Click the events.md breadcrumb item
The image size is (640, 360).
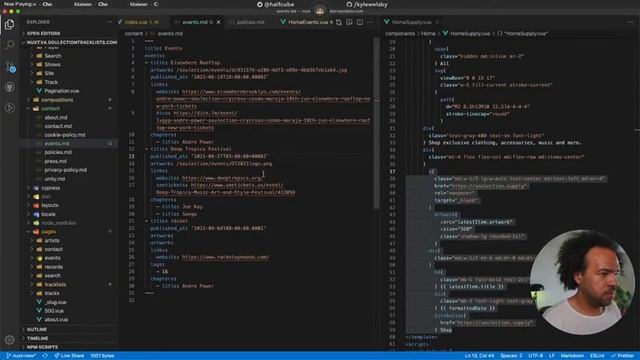pyautogui.click(x=170, y=33)
